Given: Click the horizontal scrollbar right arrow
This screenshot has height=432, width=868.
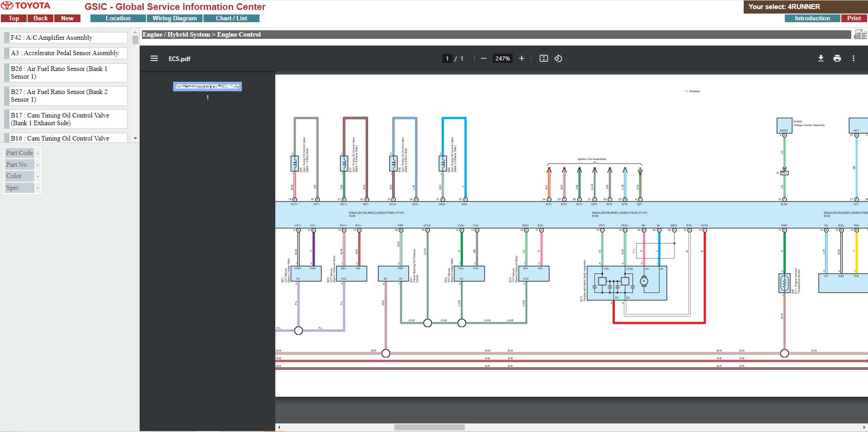Looking at the screenshot, I should coord(864,427).
